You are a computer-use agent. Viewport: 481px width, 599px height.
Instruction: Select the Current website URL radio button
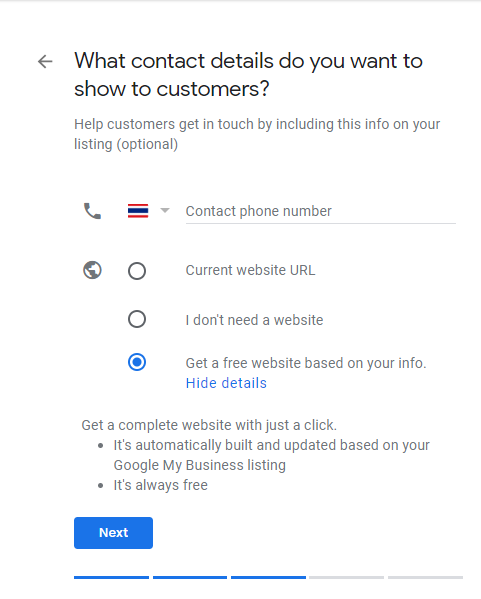tap(137, 271)
